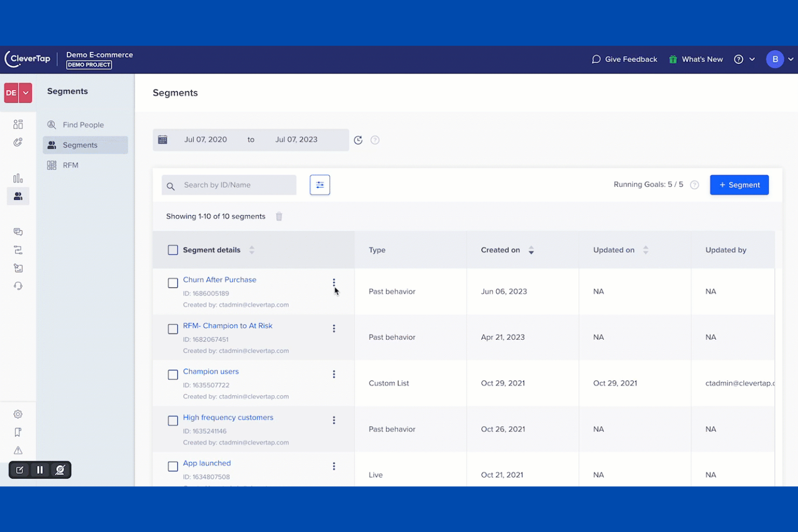This screenshot has height=532, width=798.
Task: Click the refresh icon beside date range
Action: click(358, 140)
